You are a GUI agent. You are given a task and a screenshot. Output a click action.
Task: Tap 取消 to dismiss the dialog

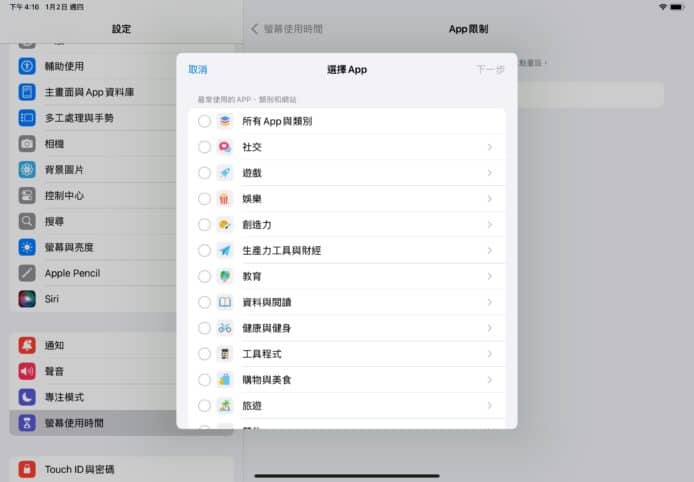click(198, 70)
